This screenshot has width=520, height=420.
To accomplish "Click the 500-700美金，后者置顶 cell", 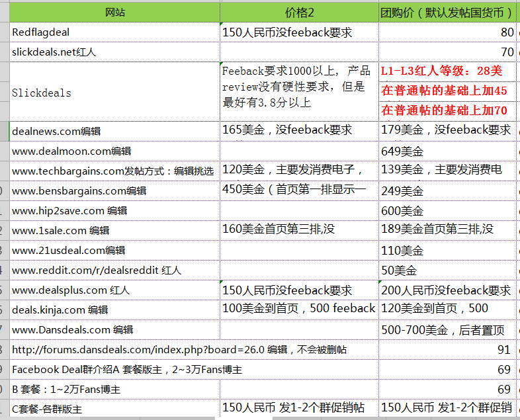I will [447, 329].
